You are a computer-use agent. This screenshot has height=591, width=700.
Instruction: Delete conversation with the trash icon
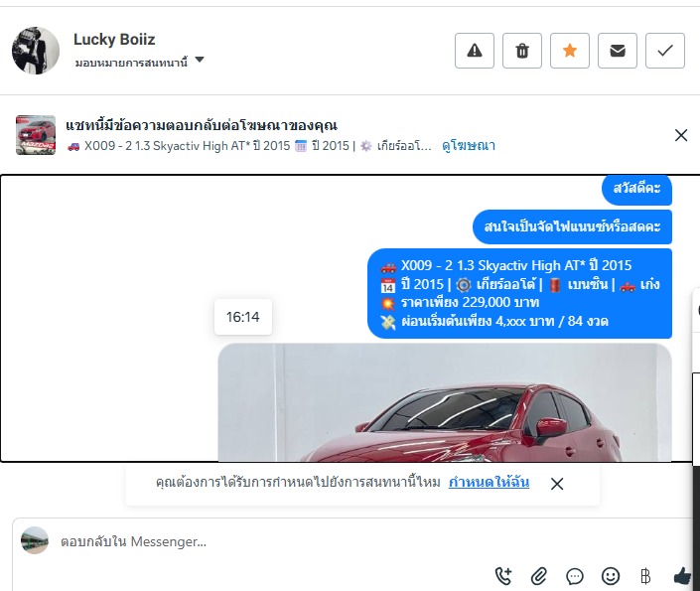(522, 51)
